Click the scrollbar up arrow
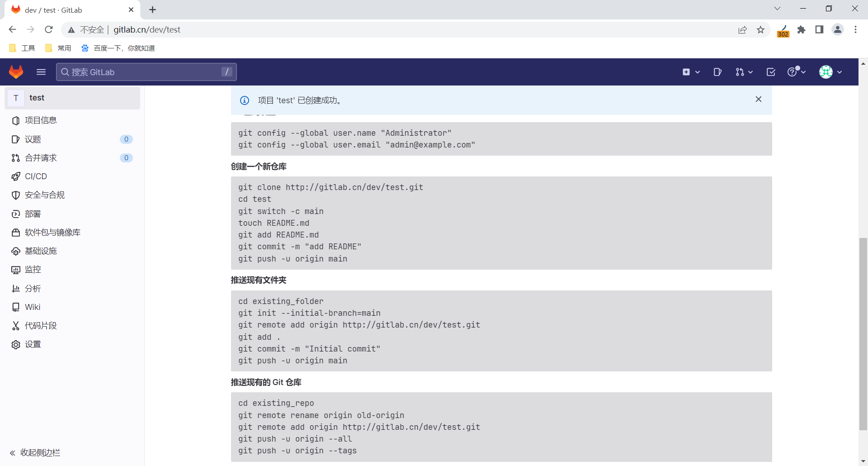The image size is (868, 466). click(863, 64)
